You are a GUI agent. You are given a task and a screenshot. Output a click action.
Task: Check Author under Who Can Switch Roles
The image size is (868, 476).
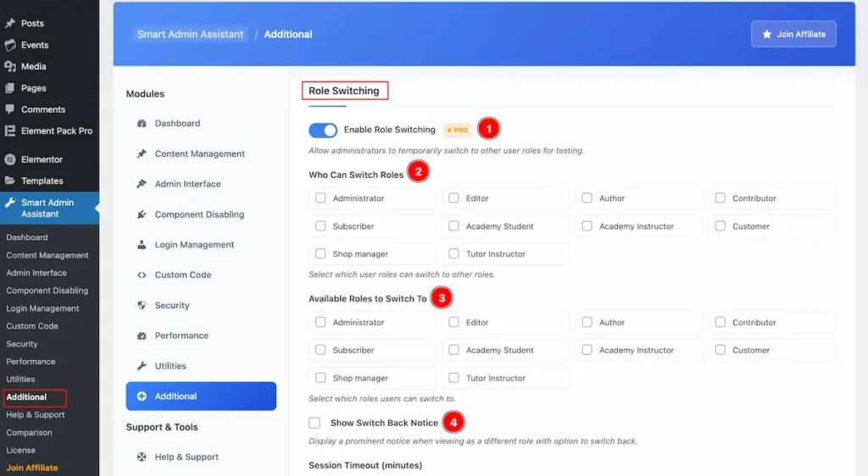tap(587, 198)
